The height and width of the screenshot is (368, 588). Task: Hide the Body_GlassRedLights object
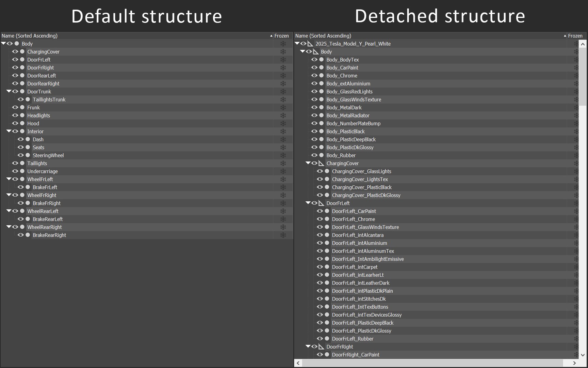point(314,91)
